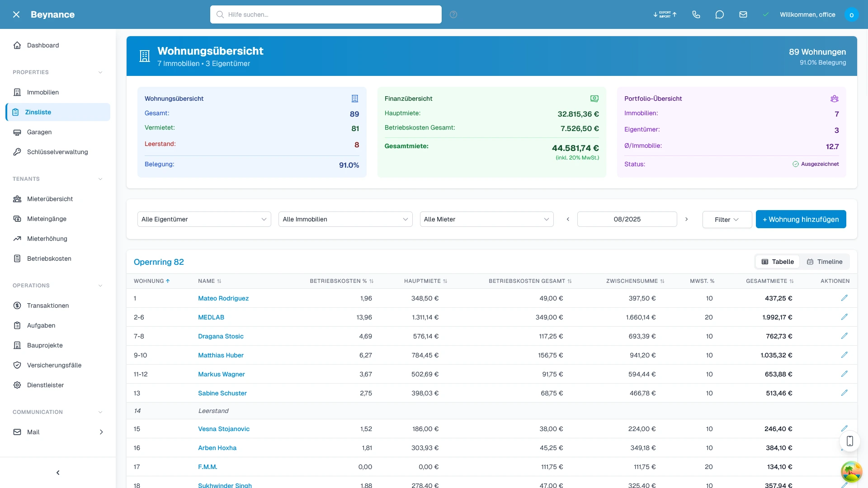Open the Alle Eigentümer dropdown
The image size is (868, 488).
coord(204,219)
